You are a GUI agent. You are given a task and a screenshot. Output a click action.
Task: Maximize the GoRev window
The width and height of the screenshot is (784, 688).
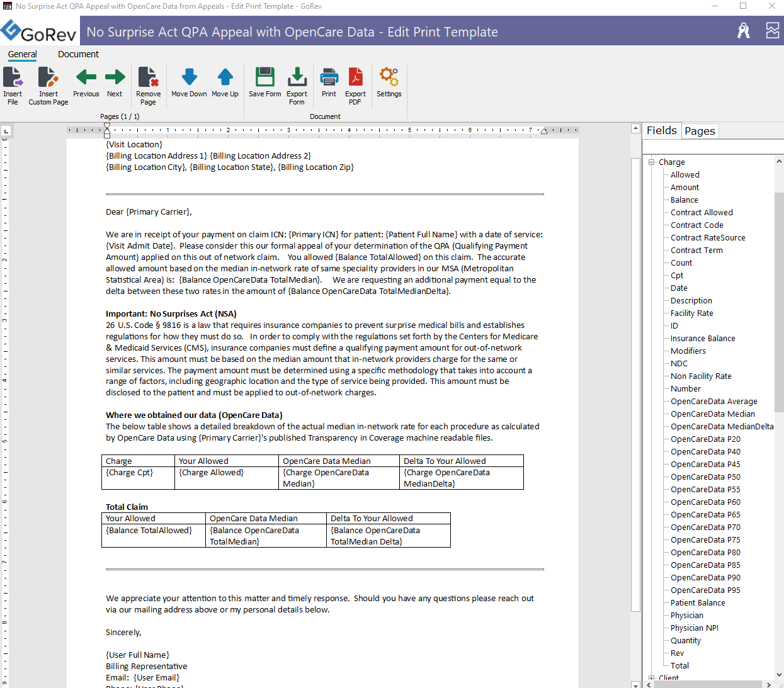pyautogui.click(x=743, y=6)
